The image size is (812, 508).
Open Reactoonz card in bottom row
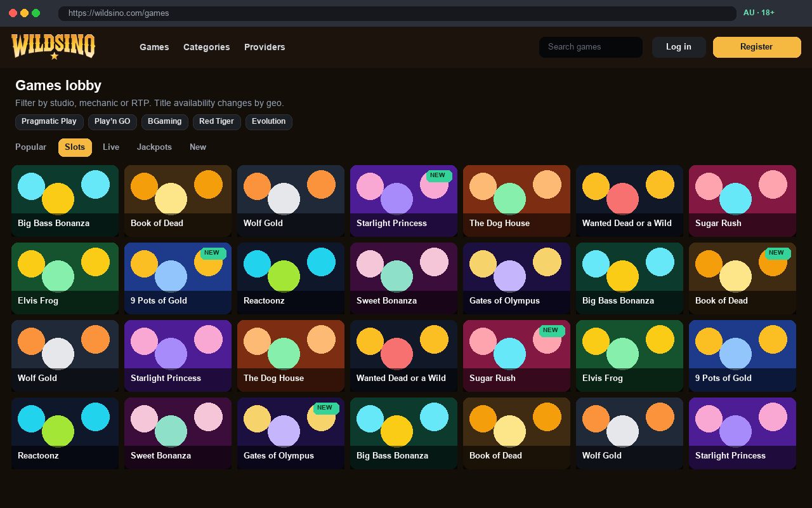click(x=65, y=433)
